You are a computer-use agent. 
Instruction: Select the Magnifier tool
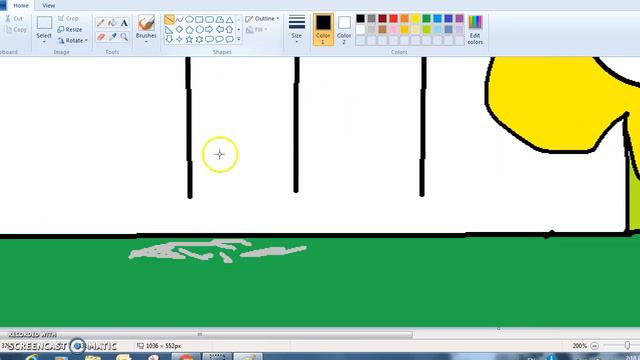click(124, 37)
